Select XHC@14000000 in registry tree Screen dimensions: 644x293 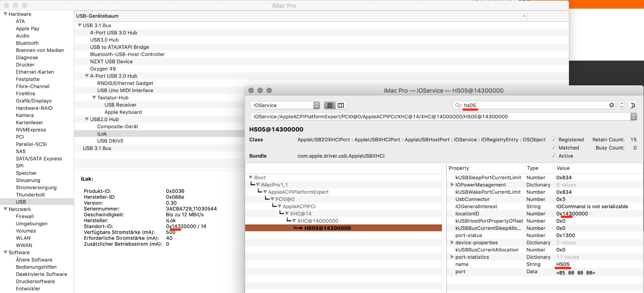317,221
